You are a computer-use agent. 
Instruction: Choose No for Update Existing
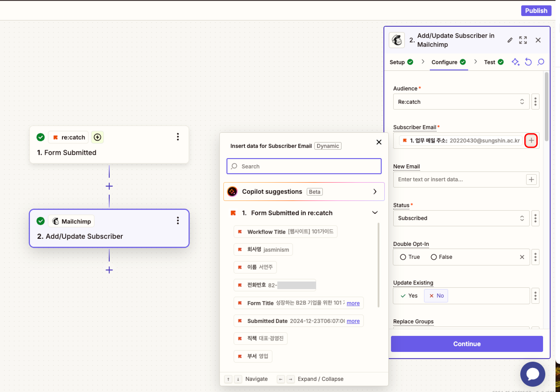click(436, 296)
